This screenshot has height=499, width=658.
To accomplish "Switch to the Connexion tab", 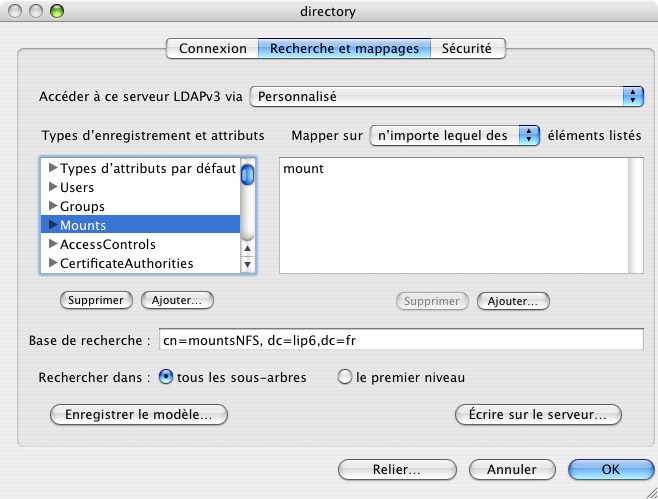I will point(212,48).
